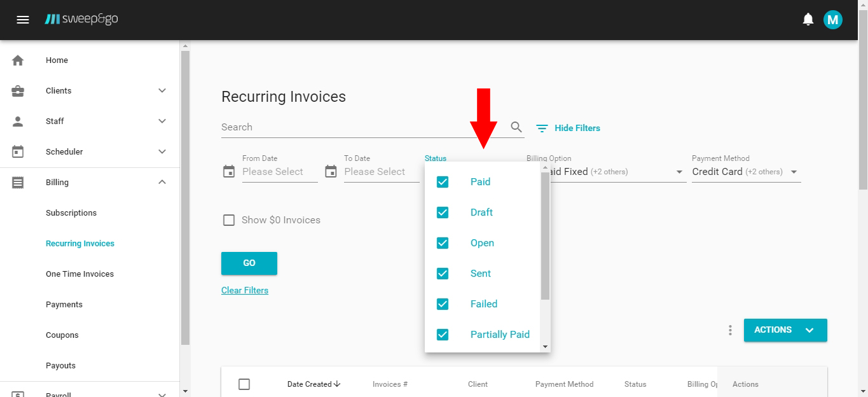
Task: Enable Show $0 Invoices checkbox
Action: click(229, 220)
